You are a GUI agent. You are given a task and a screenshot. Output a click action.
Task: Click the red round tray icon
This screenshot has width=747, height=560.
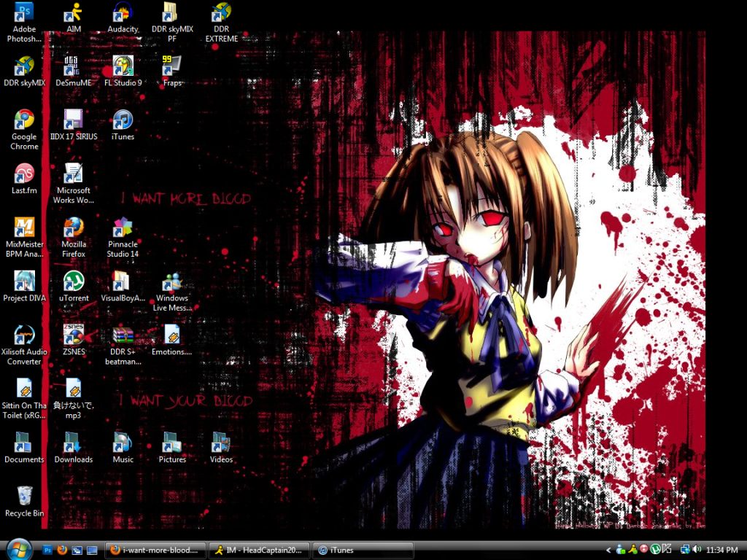643,550
